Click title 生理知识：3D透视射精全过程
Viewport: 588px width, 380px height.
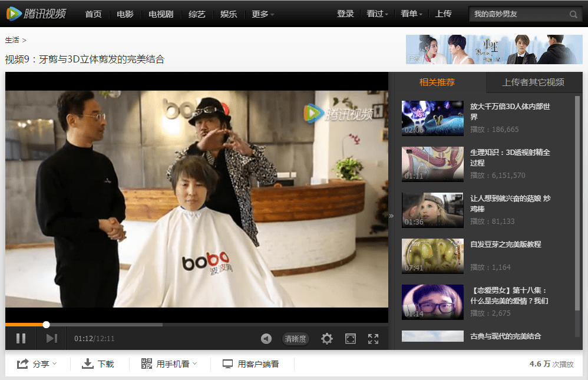pos(510,157)
